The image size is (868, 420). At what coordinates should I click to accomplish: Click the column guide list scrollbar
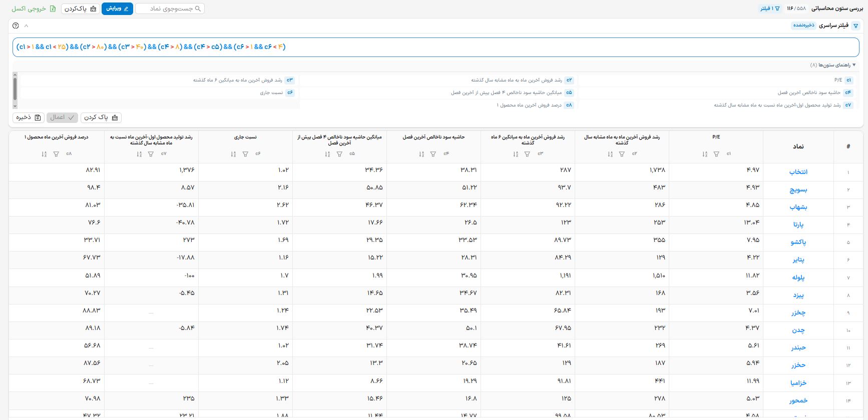[x=15, y=90]
